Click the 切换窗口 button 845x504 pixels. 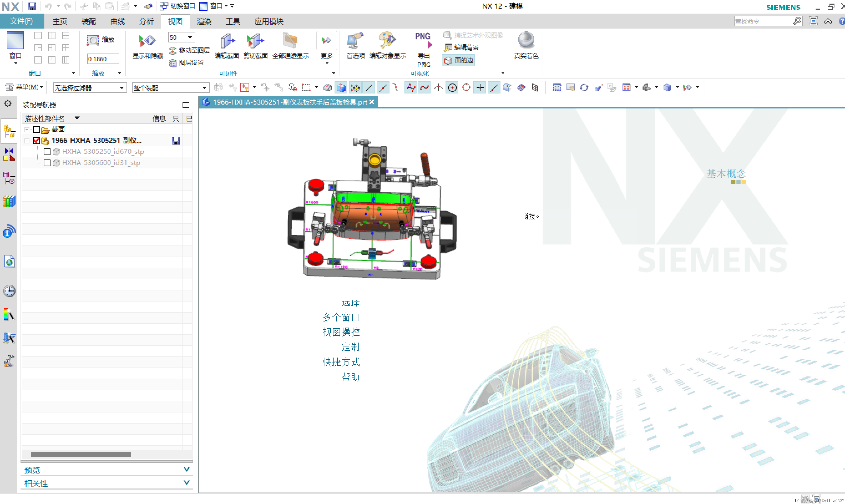coord(178,6)
